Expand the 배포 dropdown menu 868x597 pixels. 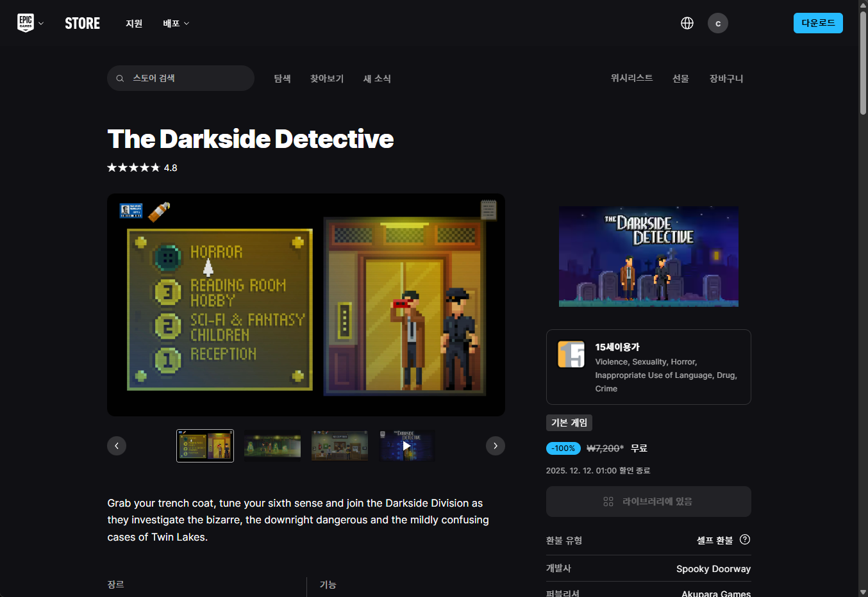point(176,24)
